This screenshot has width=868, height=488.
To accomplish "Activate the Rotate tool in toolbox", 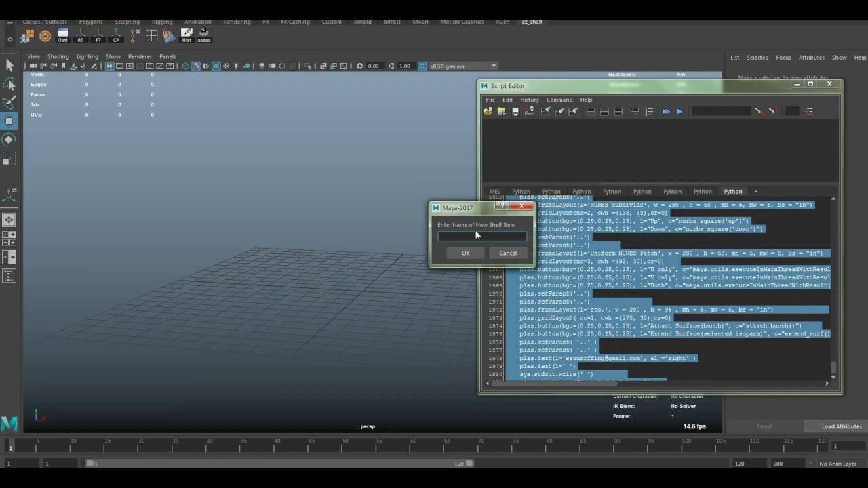I will point(9,140).
